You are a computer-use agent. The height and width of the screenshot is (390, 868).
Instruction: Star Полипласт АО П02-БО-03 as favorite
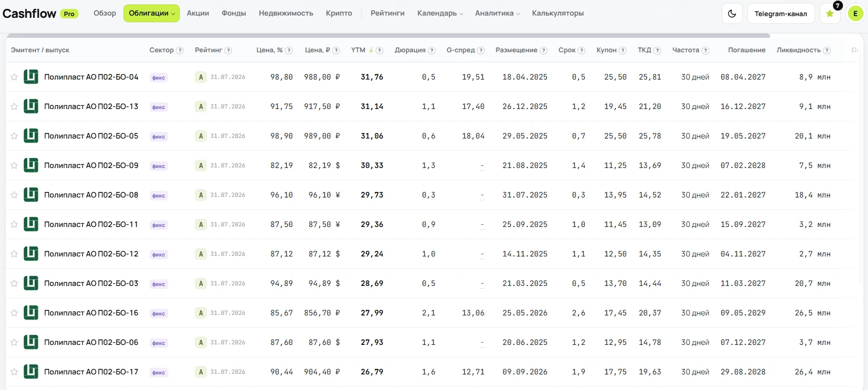14,284
